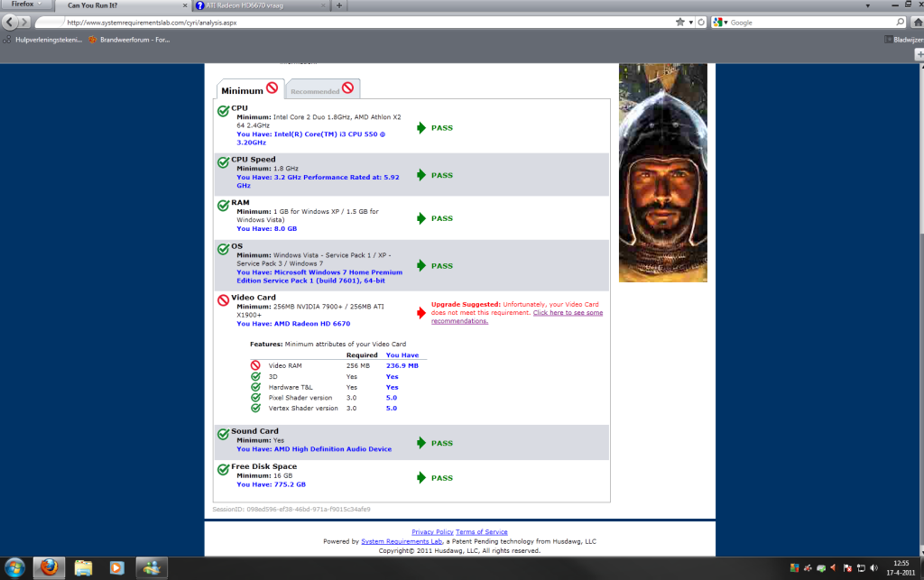This screenshot has width=924, height=580.
Task: Click the red fail icon in the Video RAM row
Action: click(x=255, y=365)
